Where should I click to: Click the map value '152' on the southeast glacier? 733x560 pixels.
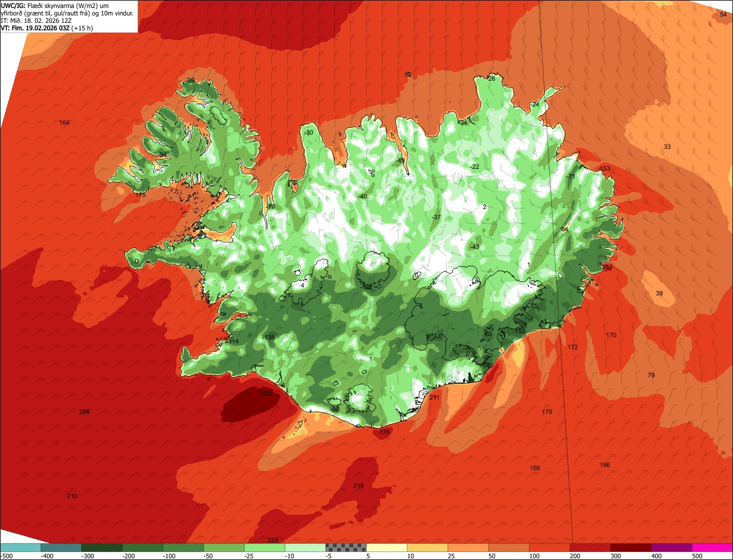[519, 331]
